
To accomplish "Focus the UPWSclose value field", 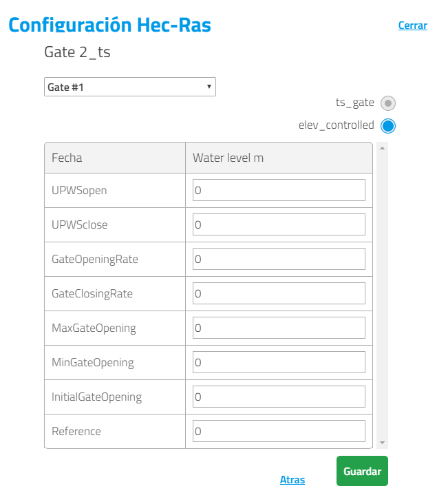I will (x=279, y=224).
